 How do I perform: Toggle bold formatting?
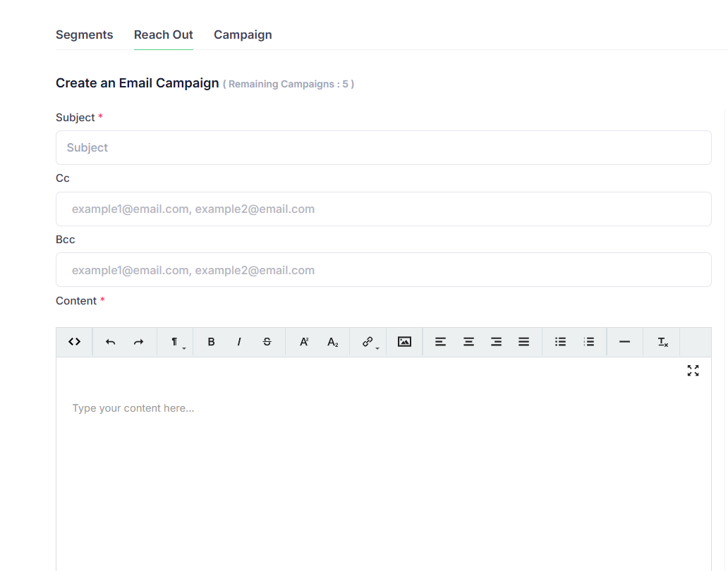point(211,342)
